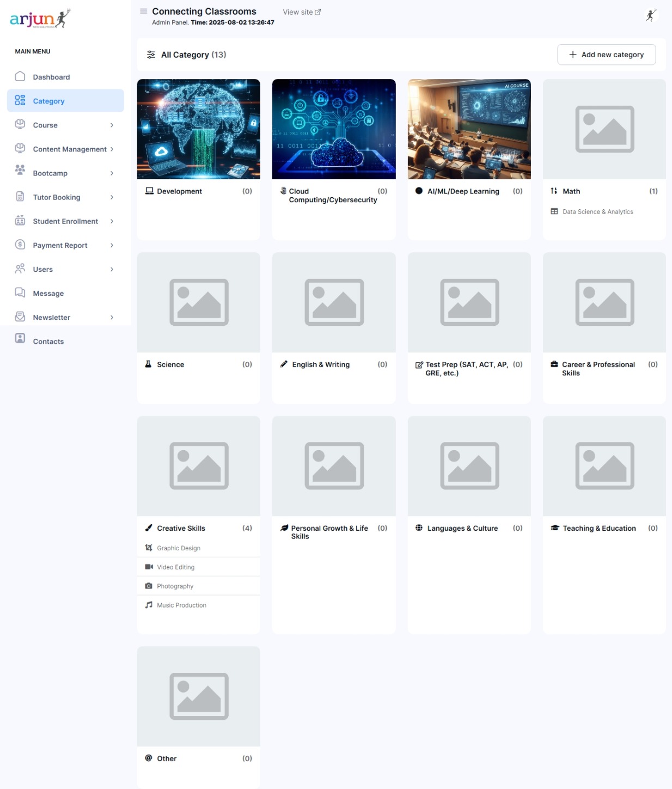Click the globe icon beside Languages & Culture
Viewport: 672px width, 789px height.
point(419,527)
